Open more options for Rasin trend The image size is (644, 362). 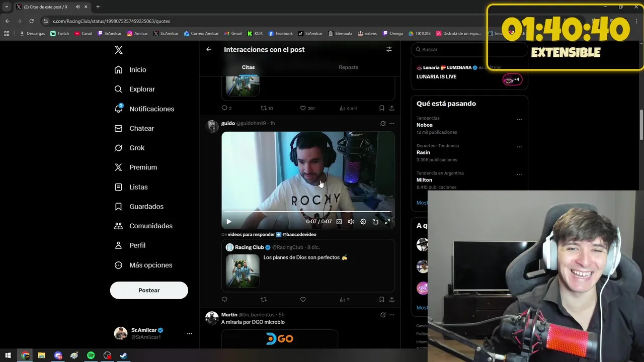[x=519, y=147]
